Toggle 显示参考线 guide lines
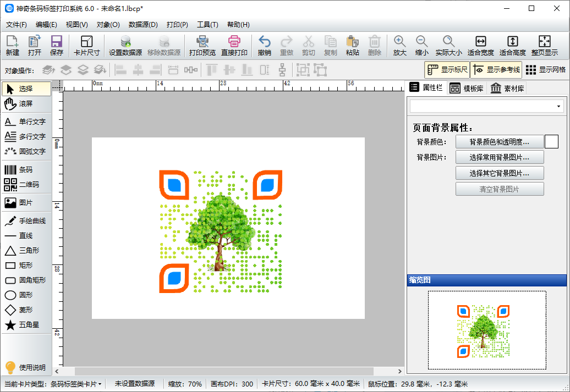This screenshot has width=570, height=392. [x=496, y=70]
